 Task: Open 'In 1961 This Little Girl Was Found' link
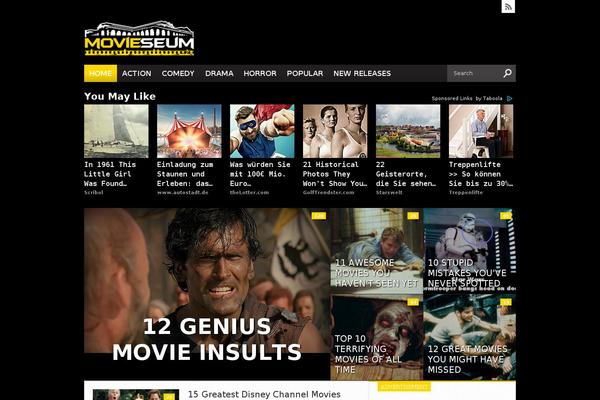pos(110,174)
